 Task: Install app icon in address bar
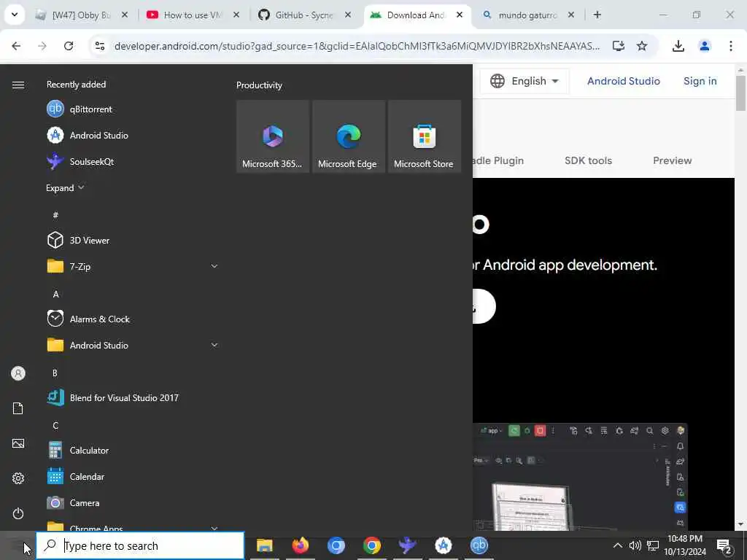tap(619, 46)
